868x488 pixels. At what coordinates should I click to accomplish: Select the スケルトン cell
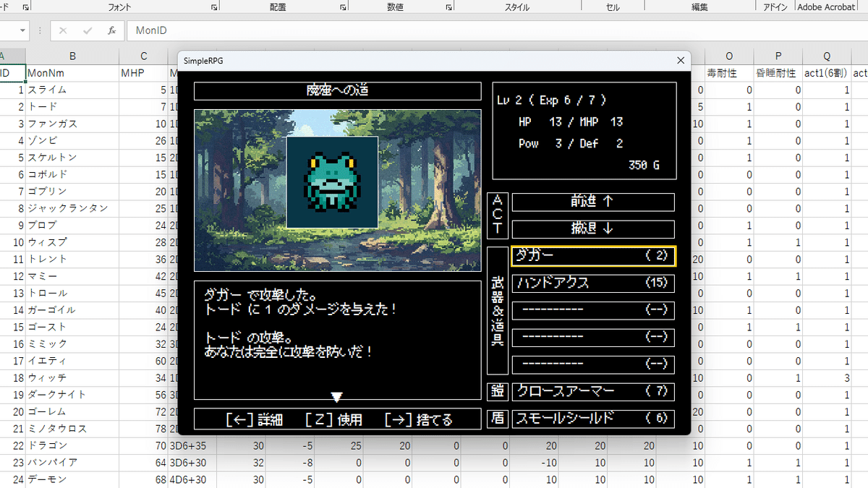72,158
